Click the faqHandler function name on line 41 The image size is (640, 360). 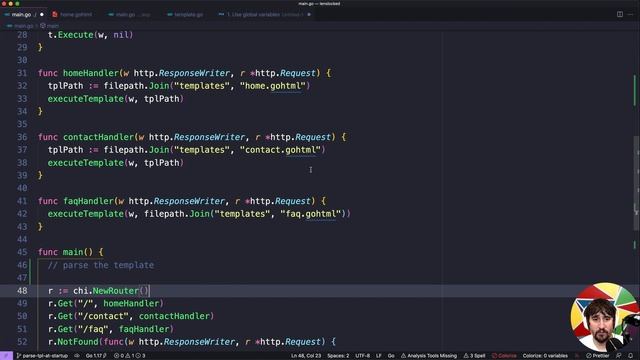88,201
